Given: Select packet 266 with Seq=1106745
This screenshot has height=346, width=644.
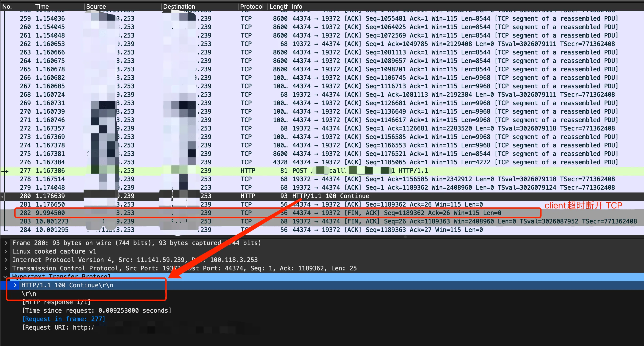Looking at the screenshot, I should click(x=322, y=77).
